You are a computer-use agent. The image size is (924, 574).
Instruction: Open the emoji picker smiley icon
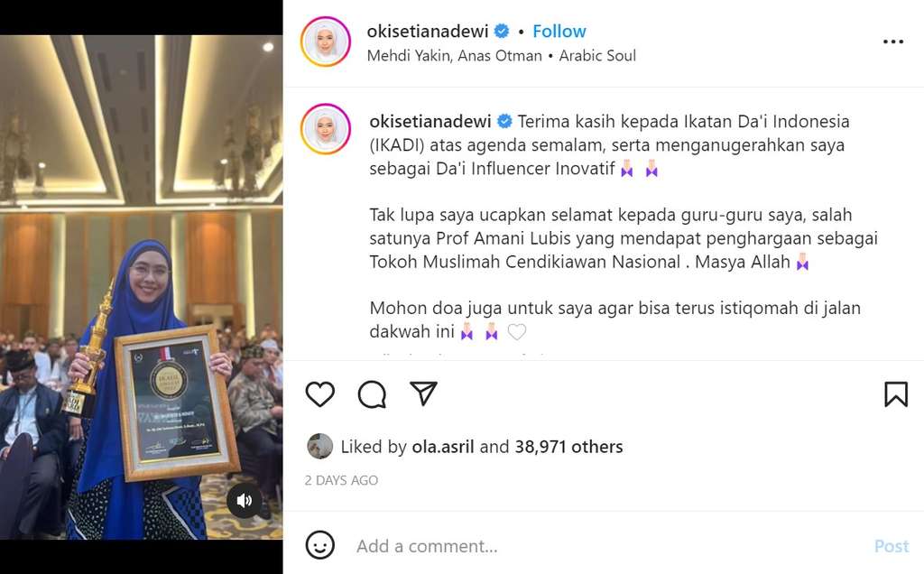[320, 545]
